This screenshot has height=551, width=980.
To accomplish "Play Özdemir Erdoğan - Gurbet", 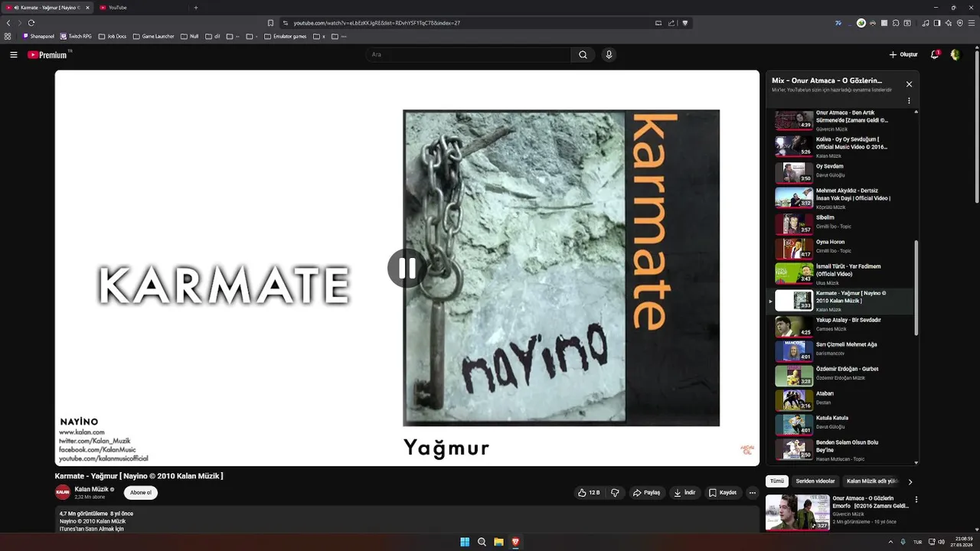I will click(x=841, y=374).
